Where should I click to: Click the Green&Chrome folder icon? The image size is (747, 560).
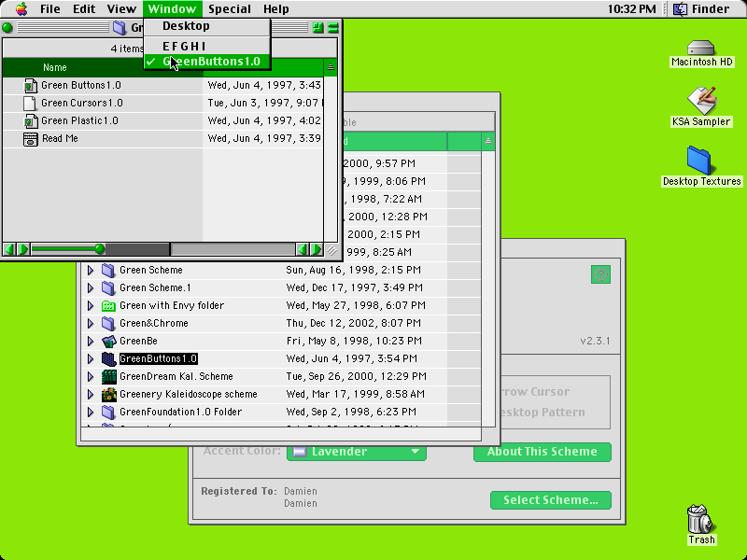click(x=108, y=324)
